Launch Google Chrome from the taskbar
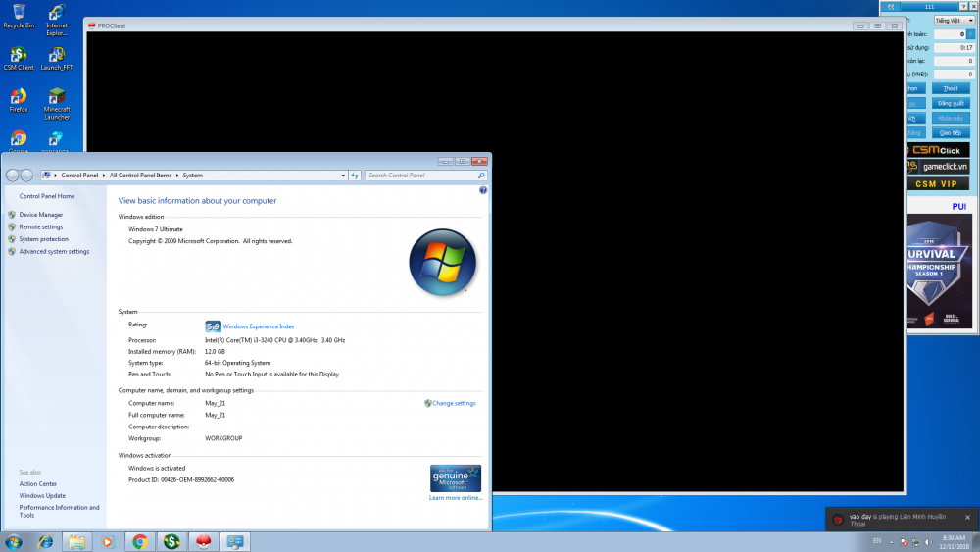Image resolution: width=980 pixels, height=552 pixels. coord(140,541)
